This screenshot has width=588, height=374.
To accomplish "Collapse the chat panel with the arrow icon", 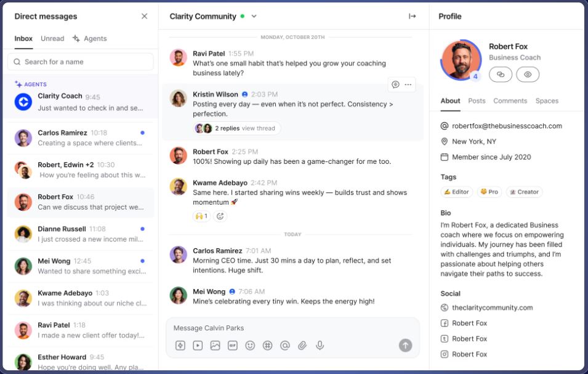I will pos(411,16).
